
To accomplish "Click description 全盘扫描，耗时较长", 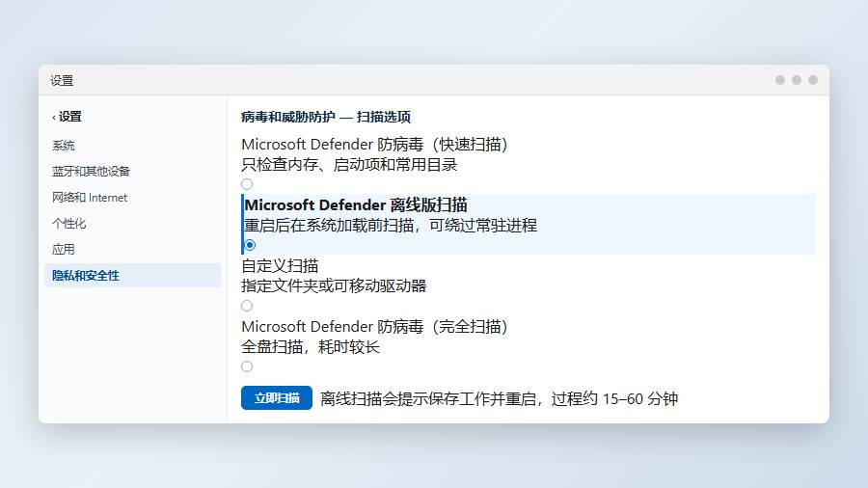I will [x=311, y=347].
